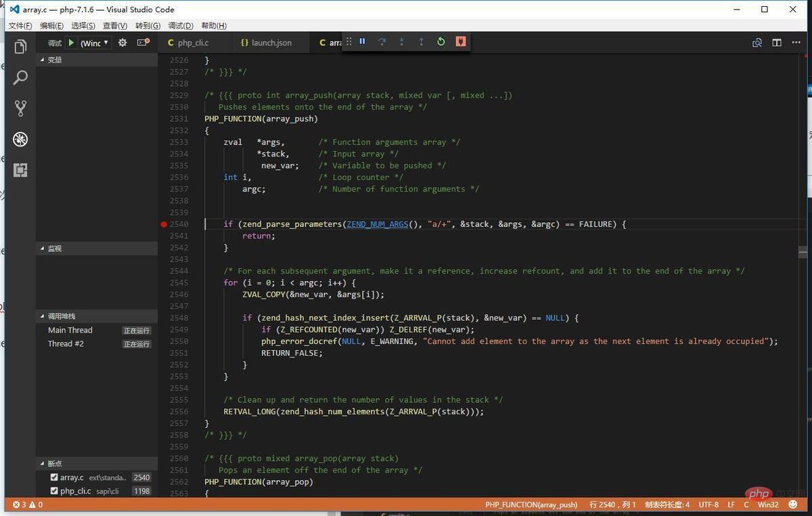Collapse the 调用堆栈 section
This screenshot has height=516, width=812.
(97, 316)
